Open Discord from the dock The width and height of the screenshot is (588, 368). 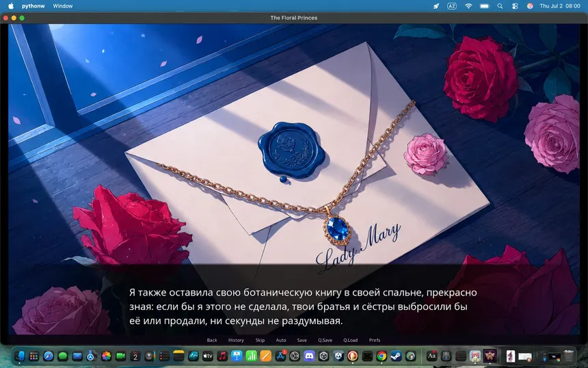pos(309,356)
